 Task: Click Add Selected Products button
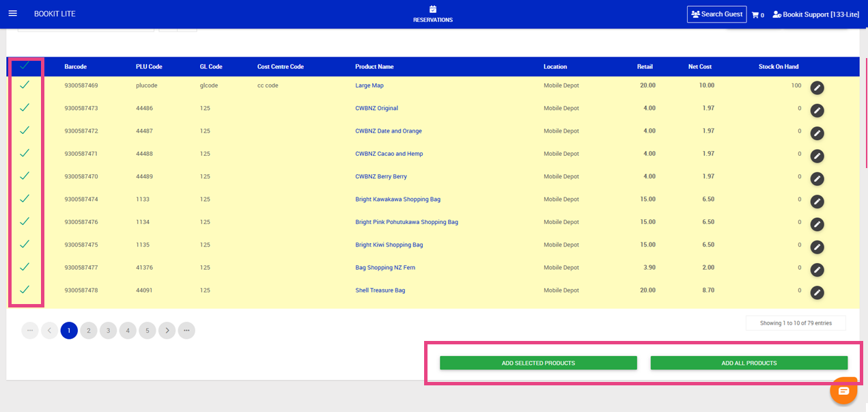(x=538, y=363)
